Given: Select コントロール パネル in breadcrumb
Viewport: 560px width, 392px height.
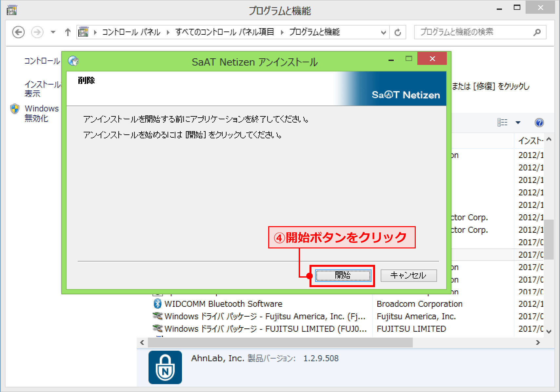Looking at the screenshot, I should (x=131, y=32).
